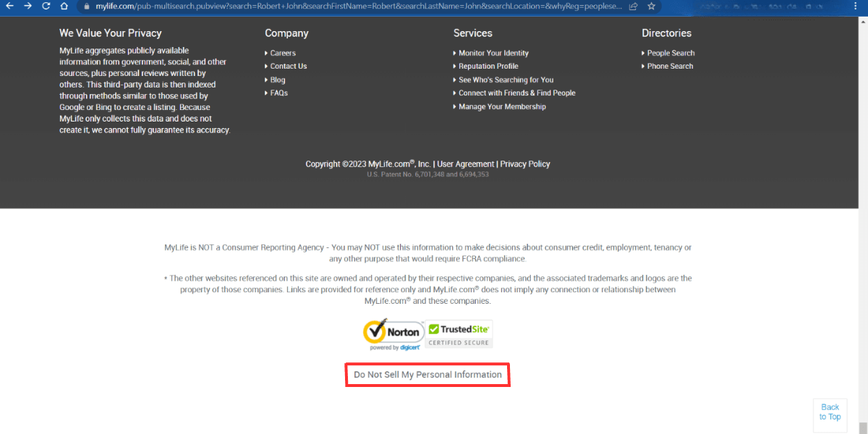Viewport: 868px width, 434px height.
Task: Click the Norton security badge
Action: pos(393,335)
